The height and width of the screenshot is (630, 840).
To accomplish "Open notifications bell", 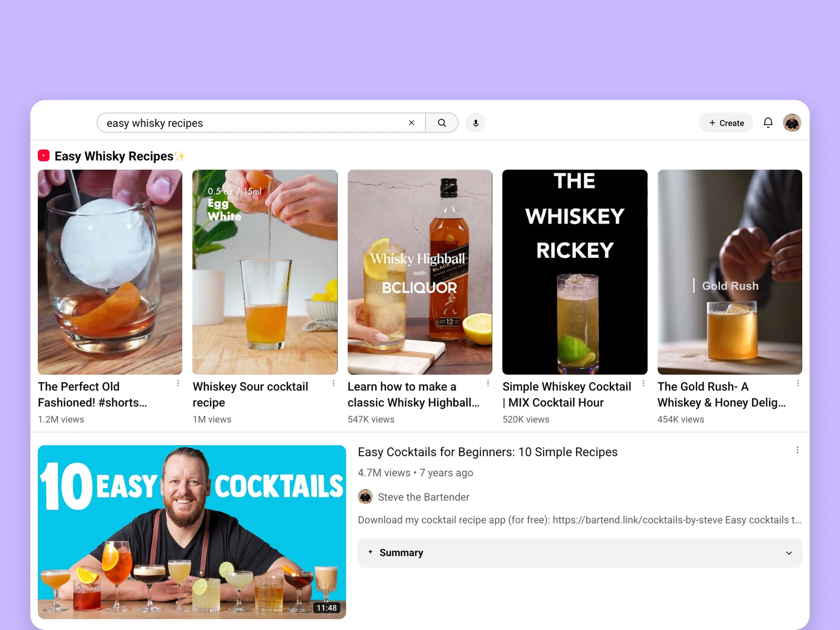I will (768, 123).
